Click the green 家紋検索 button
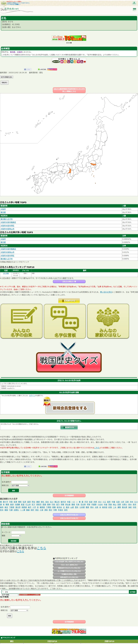This screenshot has width=138, height=644. [x=14, y=541]
